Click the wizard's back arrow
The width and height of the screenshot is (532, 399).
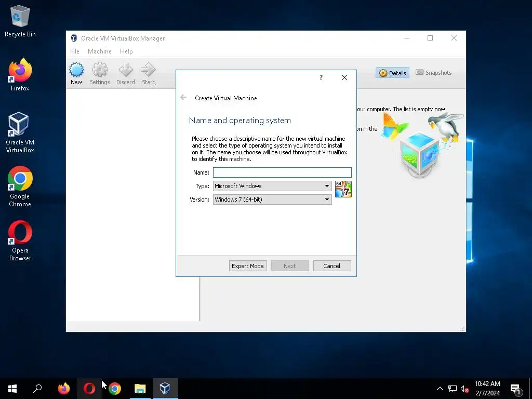coord(183,98)
